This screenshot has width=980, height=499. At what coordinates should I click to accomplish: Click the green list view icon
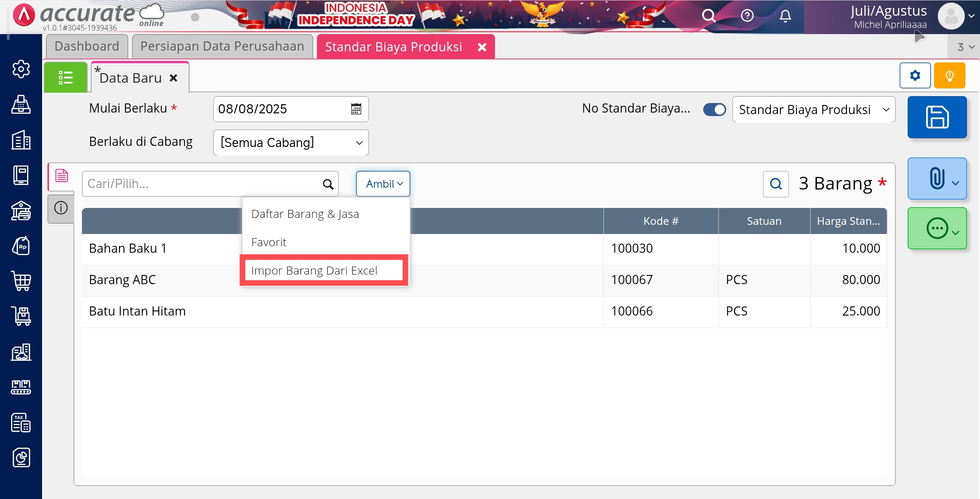coord(65,77)
